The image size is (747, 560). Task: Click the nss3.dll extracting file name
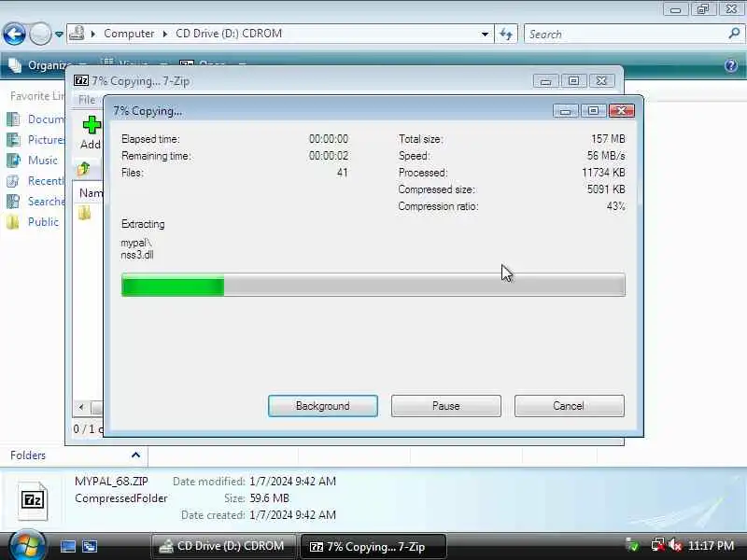(137, 255)
